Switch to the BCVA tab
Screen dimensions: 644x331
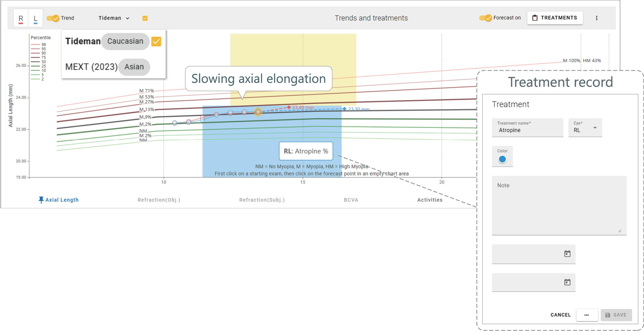coord(351,200)
